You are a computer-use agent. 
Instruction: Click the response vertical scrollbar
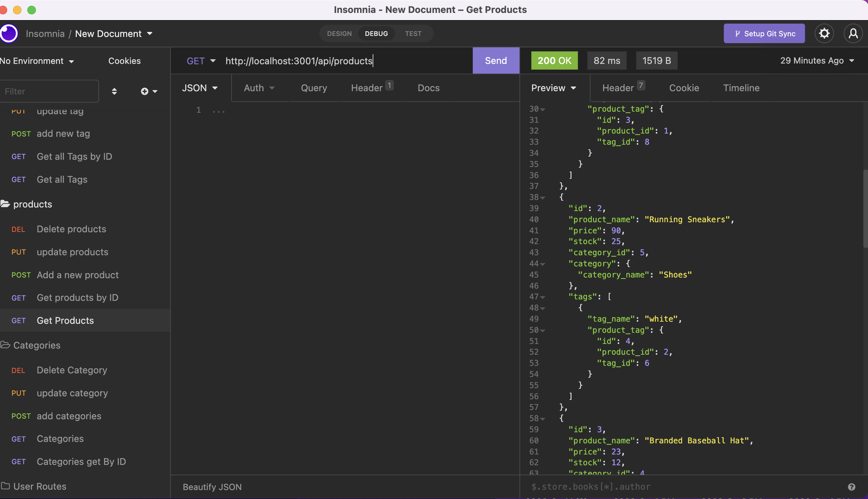pyautogui.click(x=865, y=208)
